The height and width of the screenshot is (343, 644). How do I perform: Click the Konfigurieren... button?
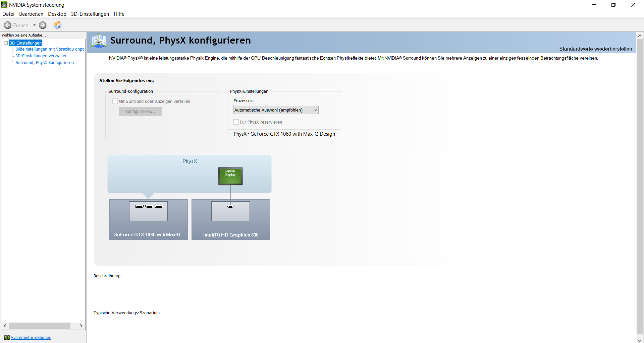pos(140,111)
